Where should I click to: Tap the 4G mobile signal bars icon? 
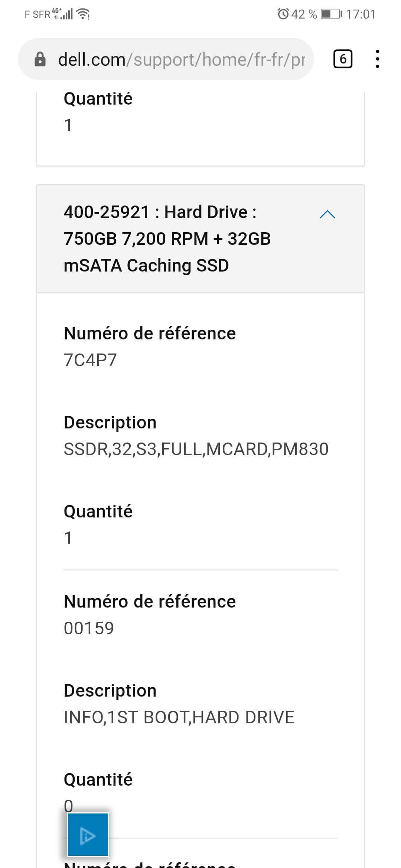[63, 14]
